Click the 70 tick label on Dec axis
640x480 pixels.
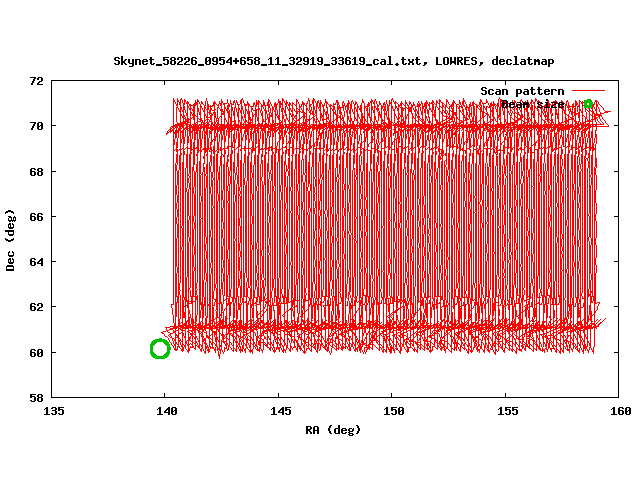pyautogui.click(x=36, y=126)
